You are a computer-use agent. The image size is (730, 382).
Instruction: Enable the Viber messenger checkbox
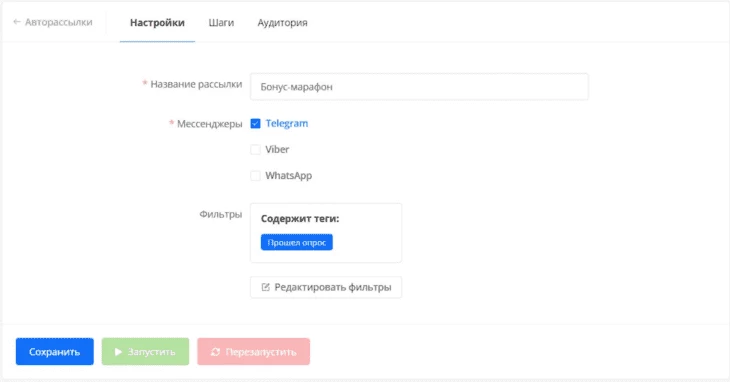[x=255, y=149]
